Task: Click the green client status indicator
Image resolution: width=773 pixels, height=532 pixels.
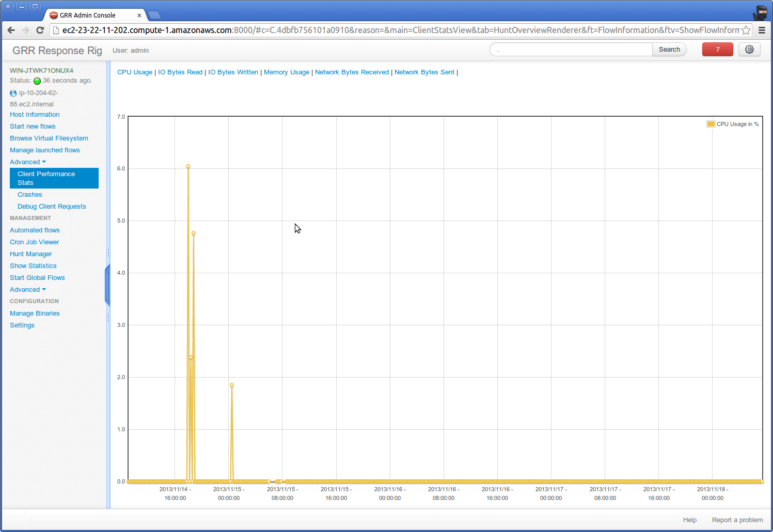Action: [x=37, y=81]
